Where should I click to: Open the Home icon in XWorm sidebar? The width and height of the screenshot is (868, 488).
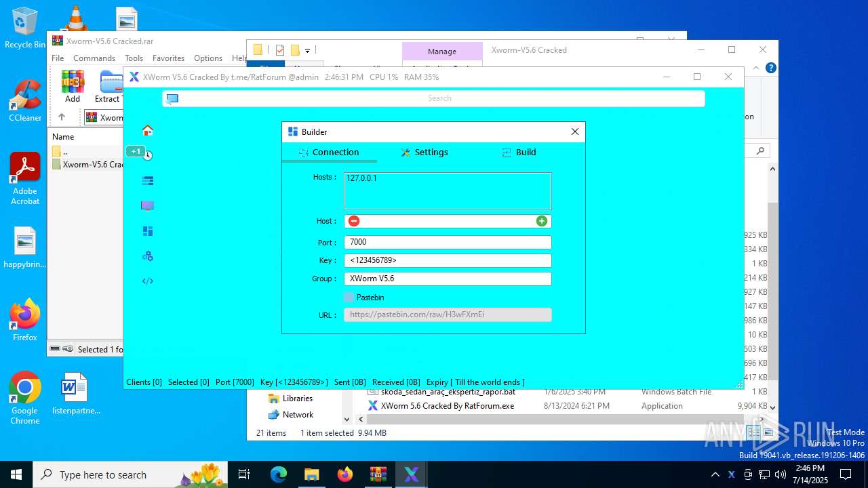pyautogui.click(x=147, y=130)
